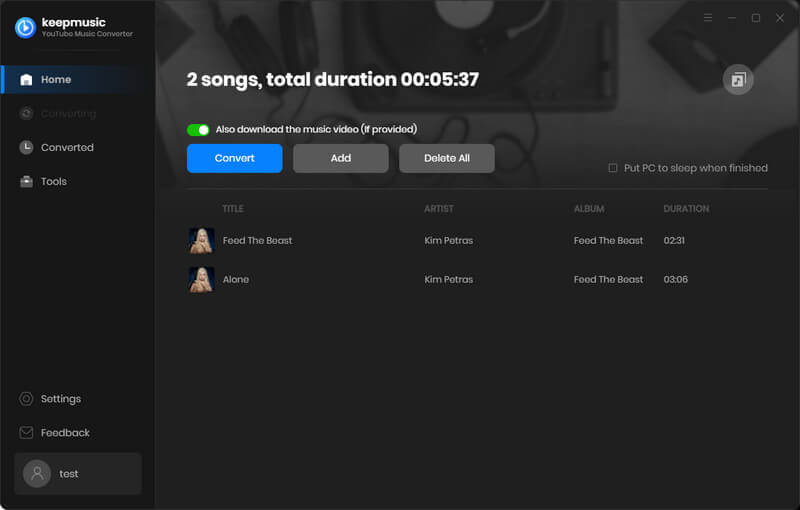
Task: Click the DURATION column header
Action: tap(686, 209)
